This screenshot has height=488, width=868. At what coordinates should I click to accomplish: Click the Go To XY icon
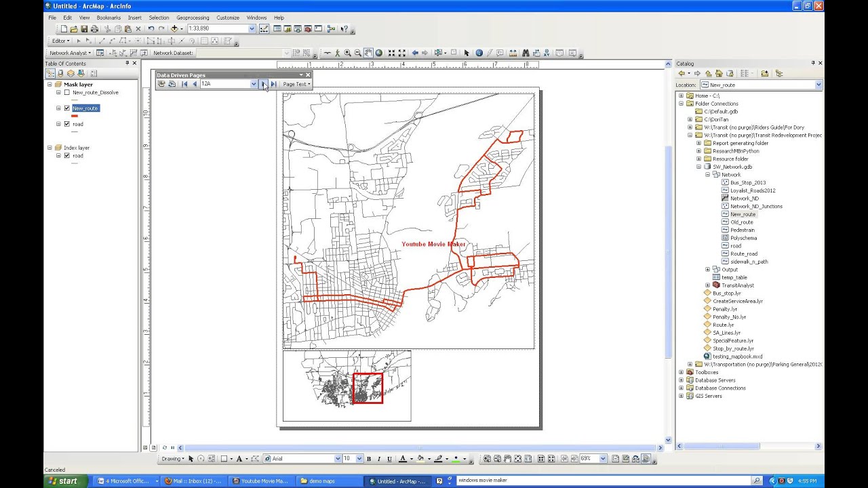tap(547, 53)
